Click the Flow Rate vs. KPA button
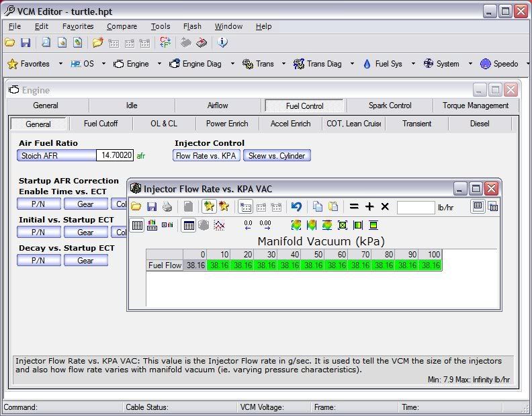 click(x=206, y=155)
